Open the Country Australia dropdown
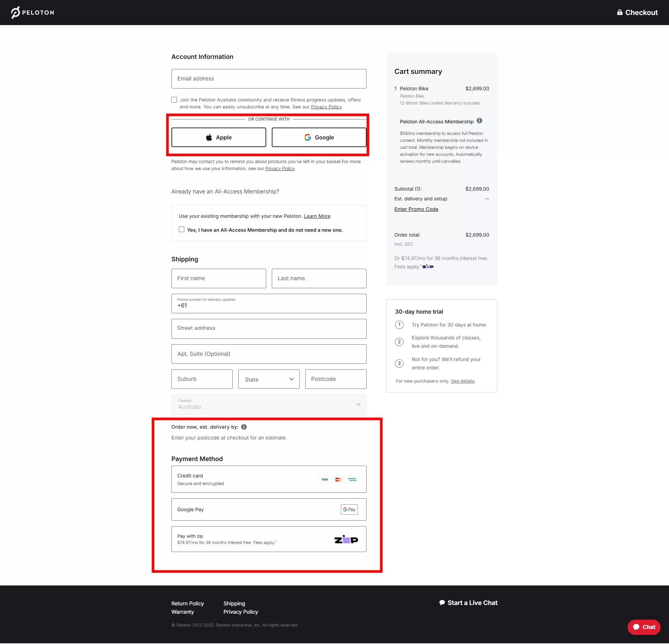 click(x=269, y=404)
